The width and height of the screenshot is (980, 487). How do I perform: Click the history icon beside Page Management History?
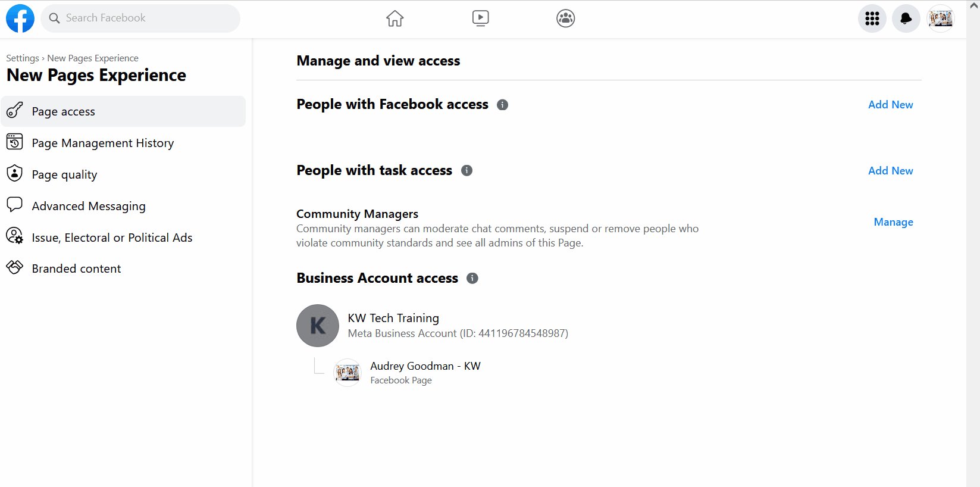pyautogui.click(x=15, y=142)
